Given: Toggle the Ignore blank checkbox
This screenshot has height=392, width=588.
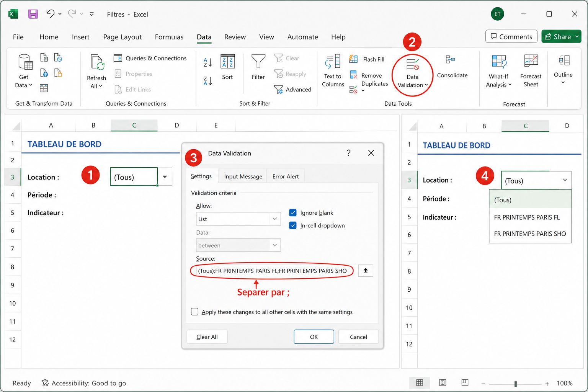Looking at the screenshot, I should [293, 212].
